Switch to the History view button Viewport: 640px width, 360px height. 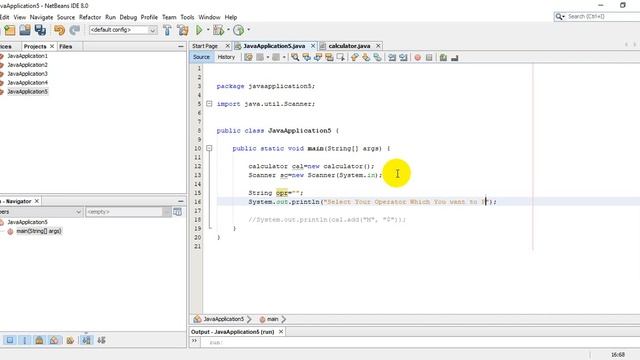coord(226,57)
